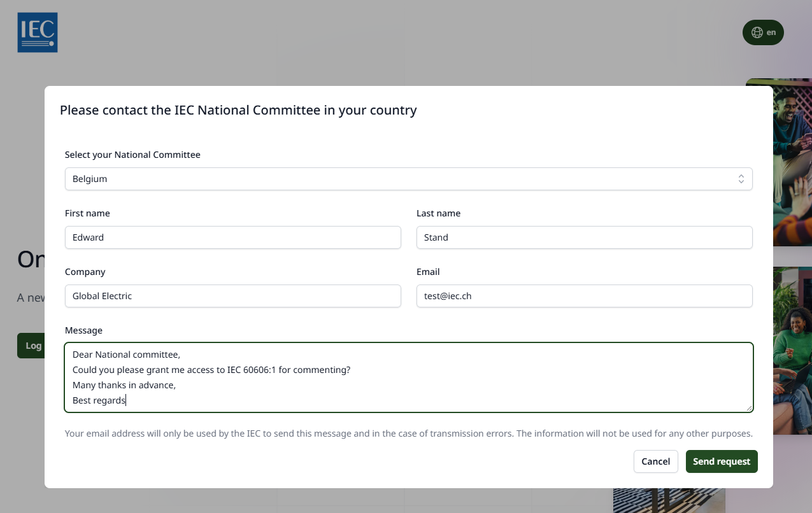This screenshot has height=513, width=812.
Task: Click the background photo of woman in green
Action: [x=792, y=350]
